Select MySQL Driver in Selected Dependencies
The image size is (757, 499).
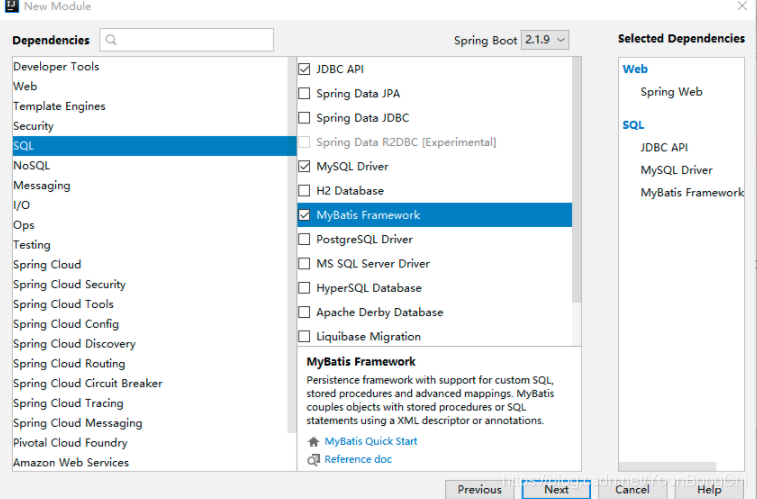point(676,170)
